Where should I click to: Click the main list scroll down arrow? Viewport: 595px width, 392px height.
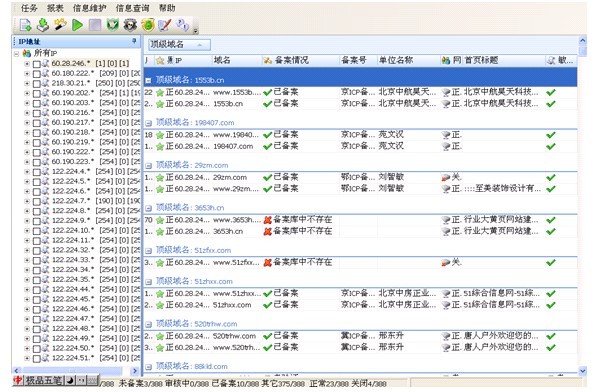pos(582,370)
